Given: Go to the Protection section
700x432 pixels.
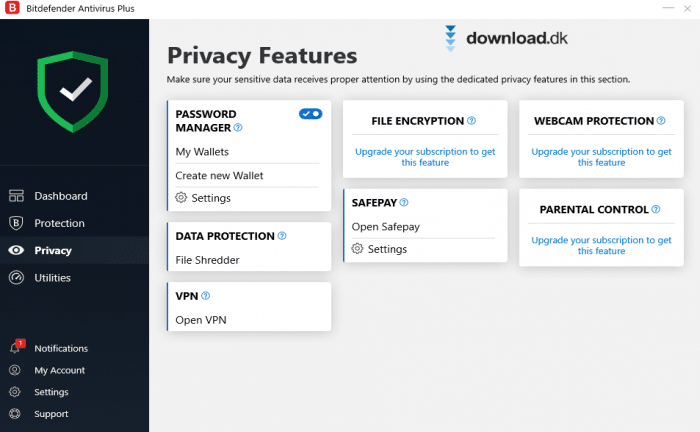Looking at the screenshot, I should [x=59, y=223].
